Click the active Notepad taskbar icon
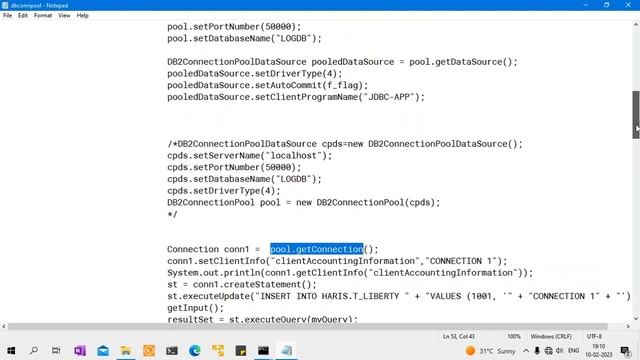Viewport: 640px width, 360px height. click(287, 351)
